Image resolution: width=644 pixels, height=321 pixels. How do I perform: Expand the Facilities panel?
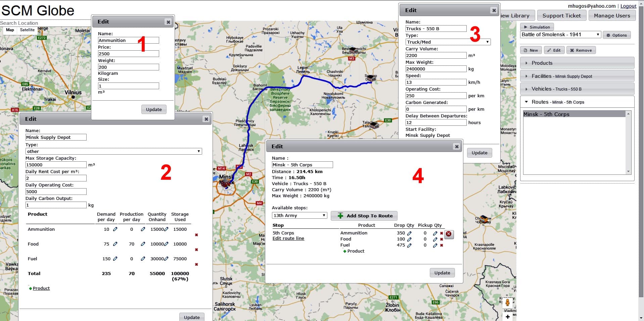(x=577, y=76)
